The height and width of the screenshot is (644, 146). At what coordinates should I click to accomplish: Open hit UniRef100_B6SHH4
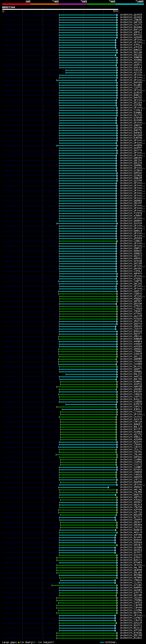click(x=131, y=27)
